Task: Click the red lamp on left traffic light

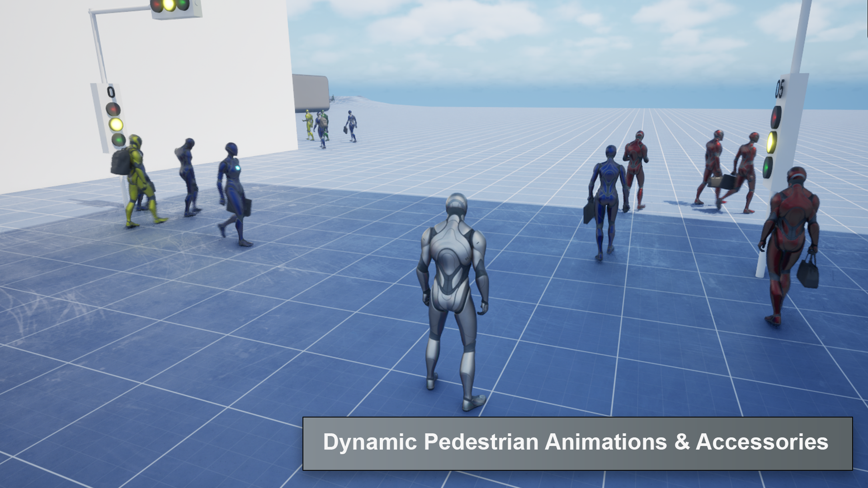Action: pyautogui.click(x=113, y=109)
